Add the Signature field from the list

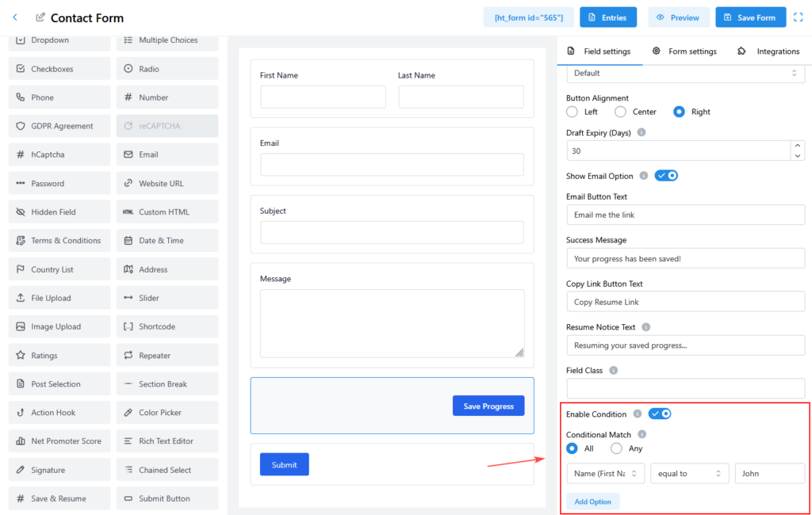coord(59,470)
